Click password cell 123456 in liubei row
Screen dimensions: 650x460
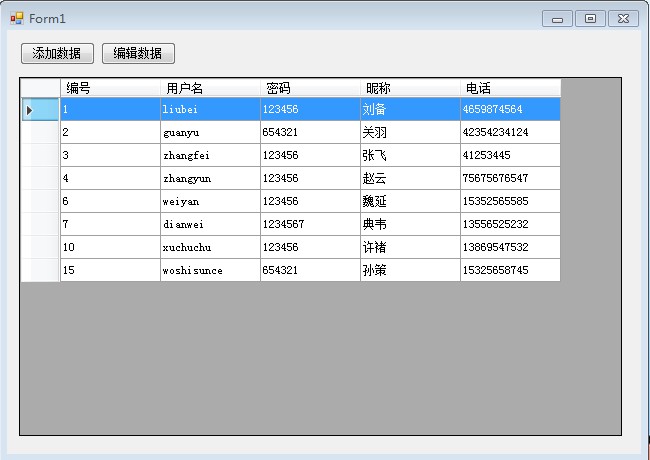click(310, 109)
